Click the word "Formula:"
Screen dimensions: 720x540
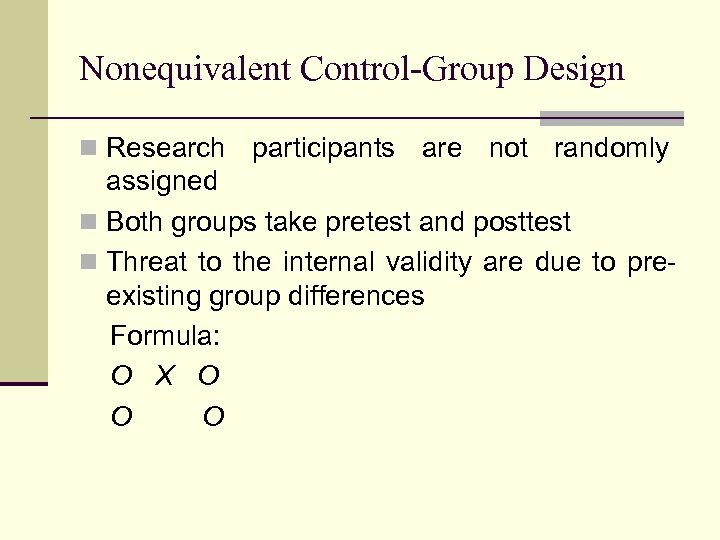[x=166, y=336]
